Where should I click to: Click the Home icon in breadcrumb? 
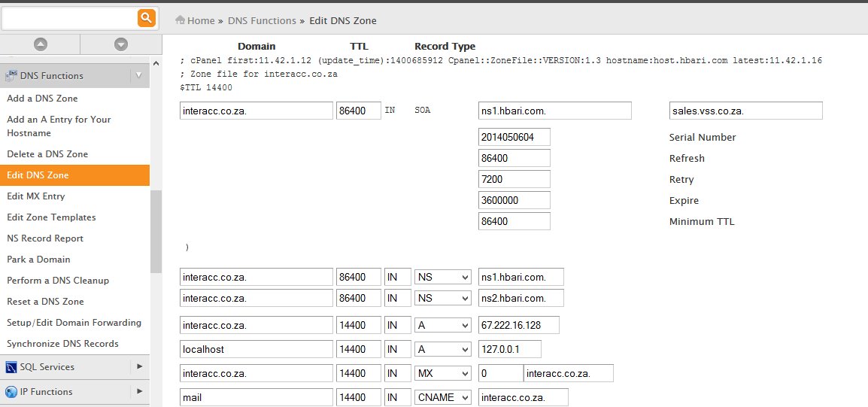[x=181, y=20]
